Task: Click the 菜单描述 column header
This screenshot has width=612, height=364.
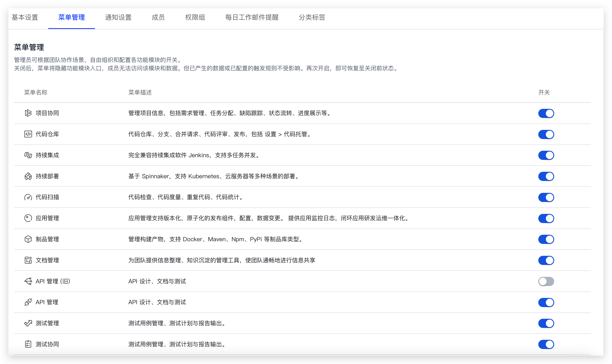Action: tap(140, 93)
